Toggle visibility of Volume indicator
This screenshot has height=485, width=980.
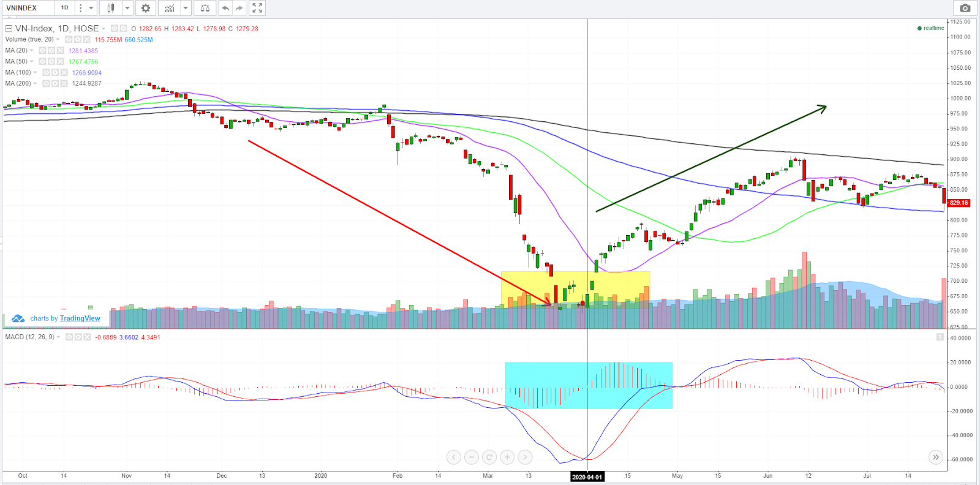(69, 39)
